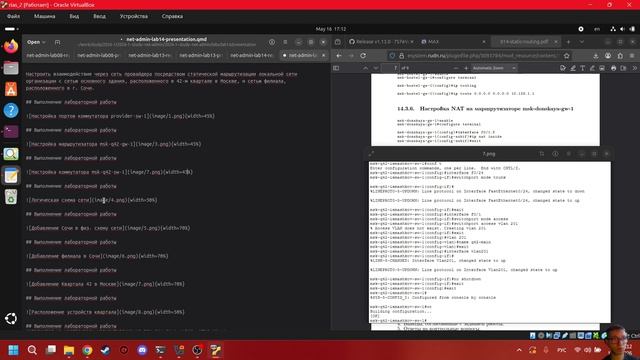This screenshot has height=360, width=640.
Task: Go back in Firefox
Action: point(339,56)
